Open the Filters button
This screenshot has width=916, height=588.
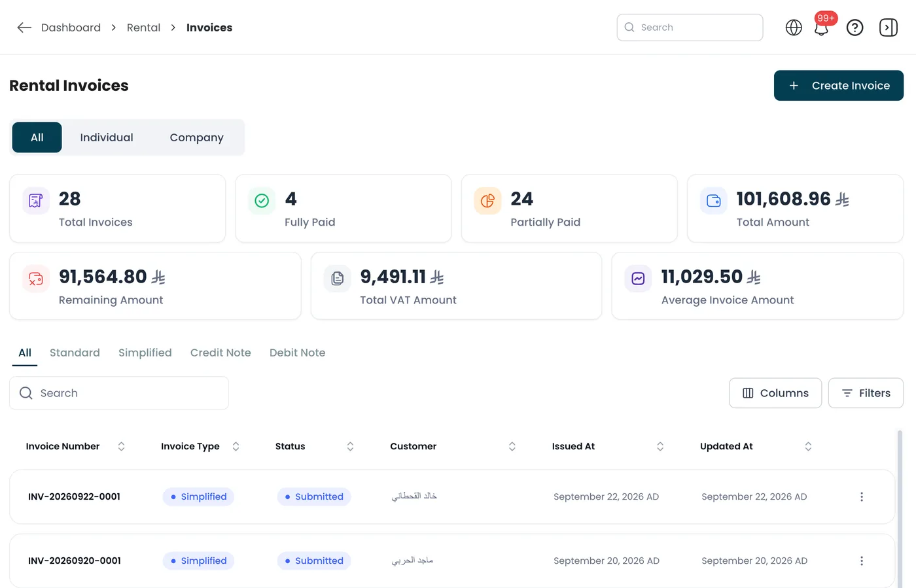[x=866, y=393]
